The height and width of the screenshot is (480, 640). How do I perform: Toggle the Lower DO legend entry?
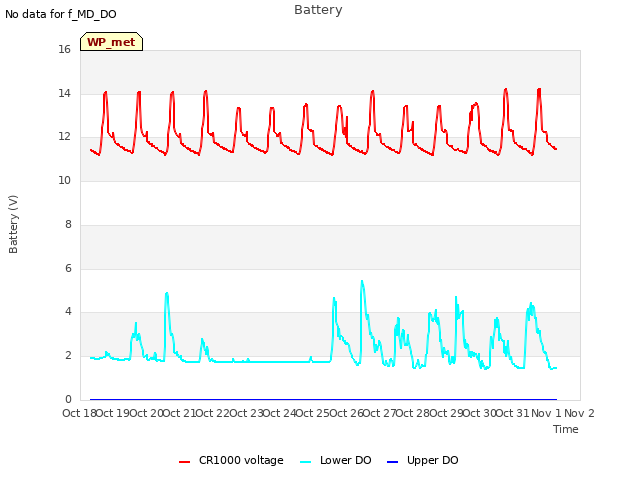(336, 460)
